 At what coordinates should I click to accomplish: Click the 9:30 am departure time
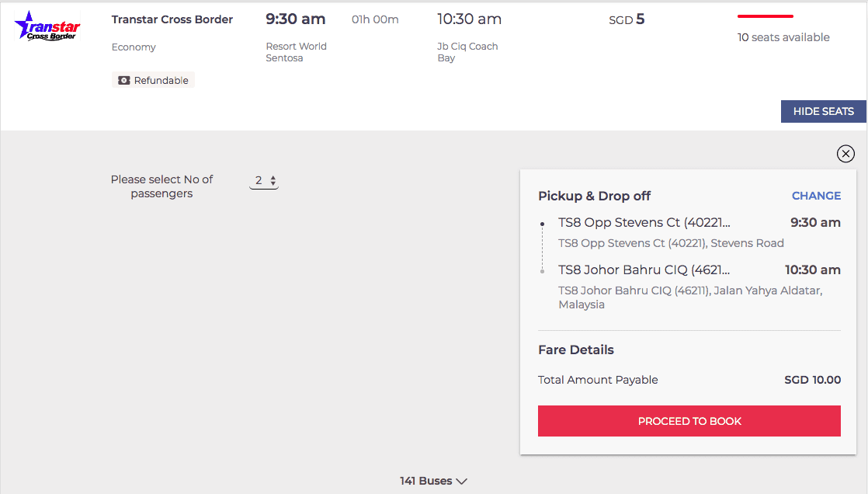point(296,19)
